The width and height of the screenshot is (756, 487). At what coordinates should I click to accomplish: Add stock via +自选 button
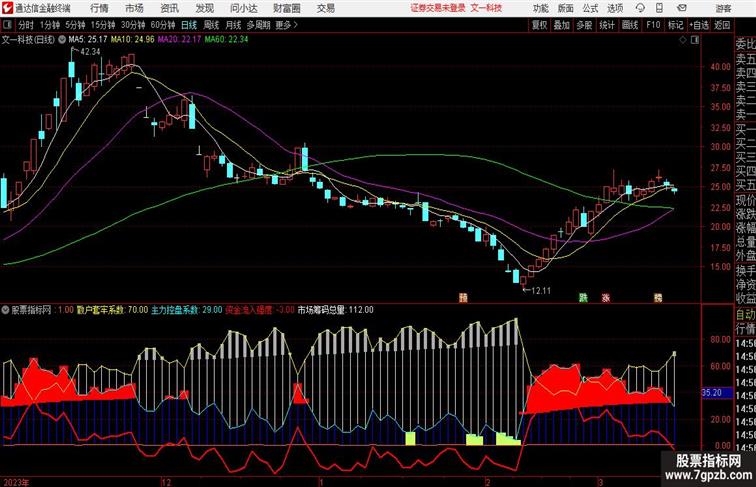tap(699, 25)
